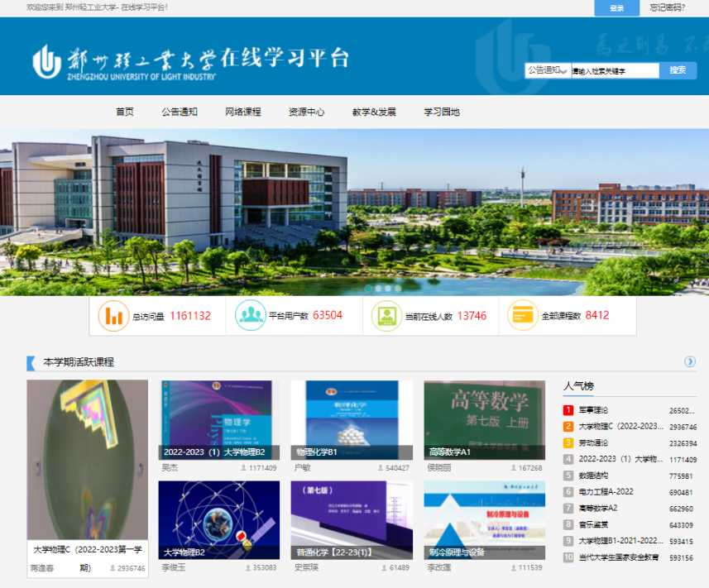Click the orange rank 2 badge
This screenshot has width=709, height=588.
[568, 427]
